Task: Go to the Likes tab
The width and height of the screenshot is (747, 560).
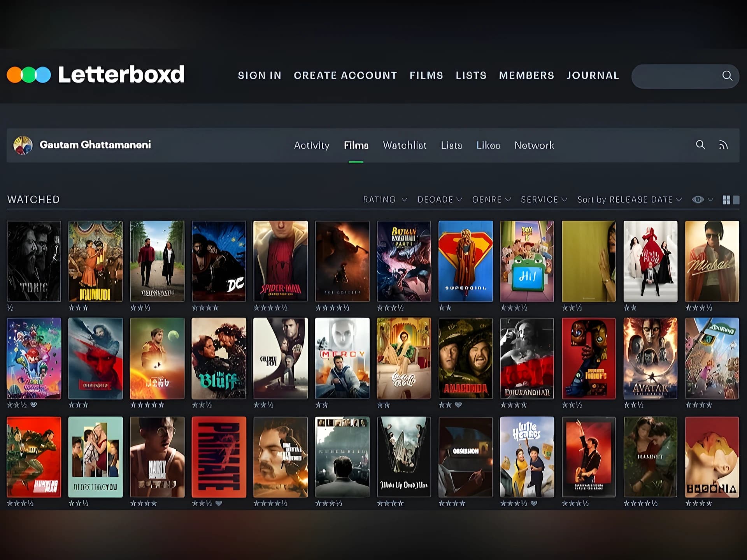Action: 488,145
